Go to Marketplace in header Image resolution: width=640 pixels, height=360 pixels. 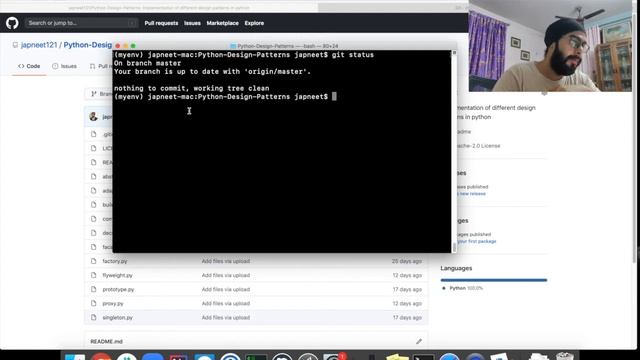tap(222, 23)
